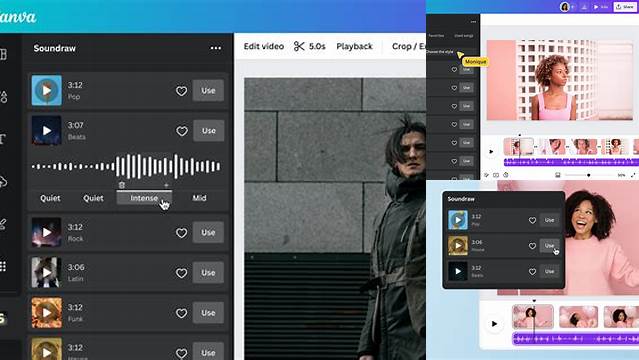Open notes icon below top-right timeline
Screen dimensions: 639x360
(486, 175)
